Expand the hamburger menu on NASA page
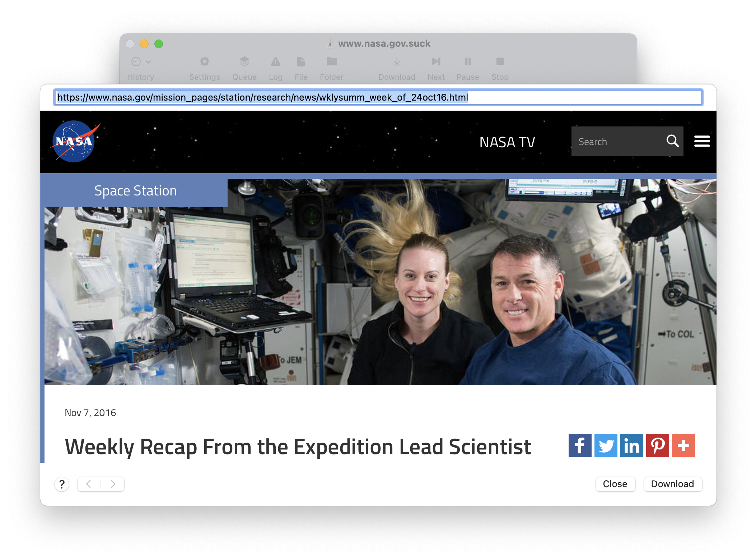The height and width of the screenshot is (559, 756). (x=702, y=141)
